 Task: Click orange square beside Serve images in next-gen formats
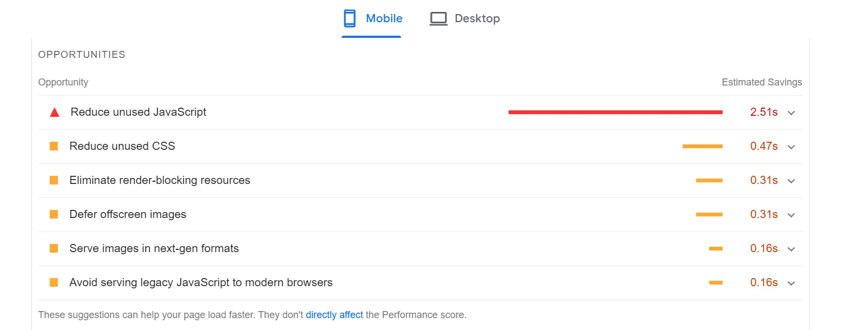point(54,248)
